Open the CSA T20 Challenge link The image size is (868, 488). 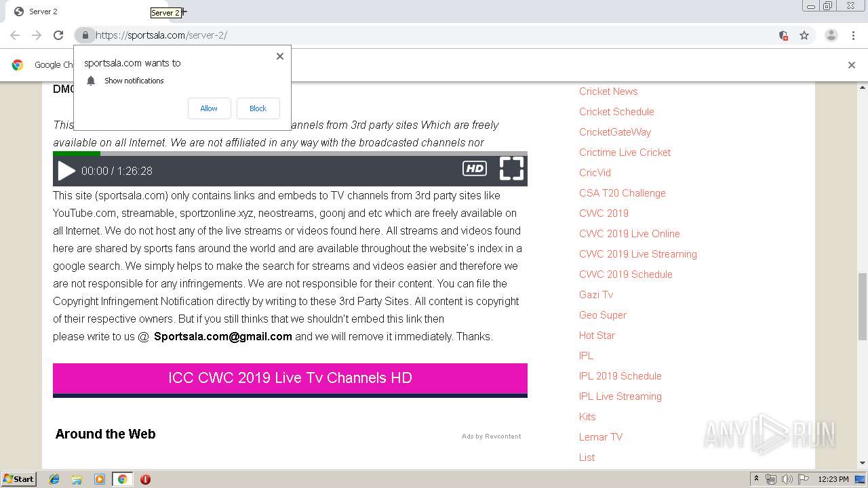623,193
